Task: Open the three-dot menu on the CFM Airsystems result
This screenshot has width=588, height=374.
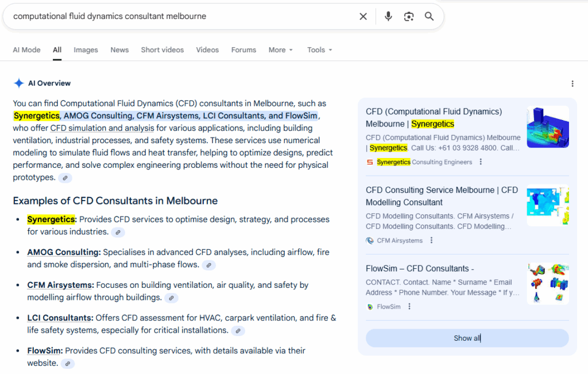Action: click(431, 240)
